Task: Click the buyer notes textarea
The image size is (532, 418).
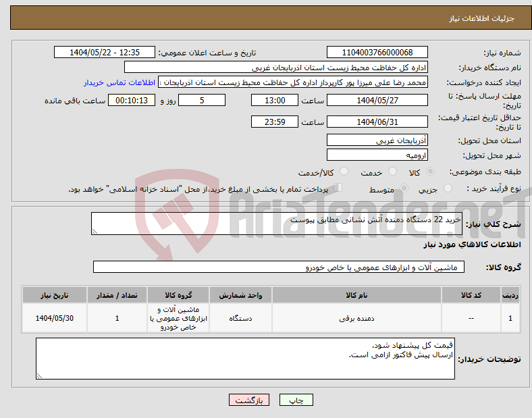Action: pos(245,359)
